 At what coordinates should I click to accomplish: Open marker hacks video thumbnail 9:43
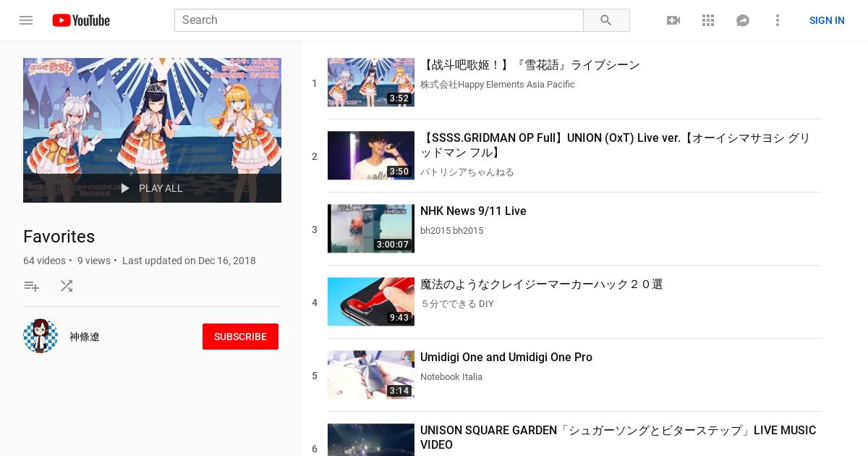click(x=371, y=302)
